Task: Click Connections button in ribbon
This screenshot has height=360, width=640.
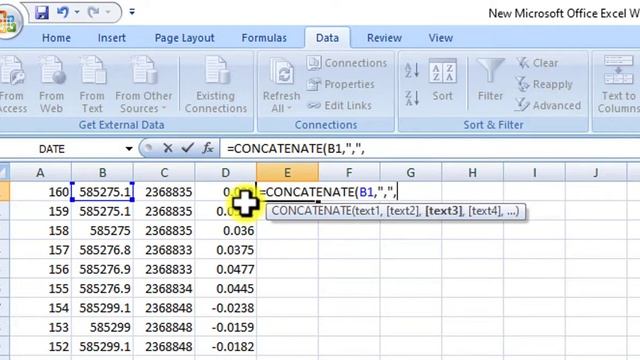Action: [347, 63]
